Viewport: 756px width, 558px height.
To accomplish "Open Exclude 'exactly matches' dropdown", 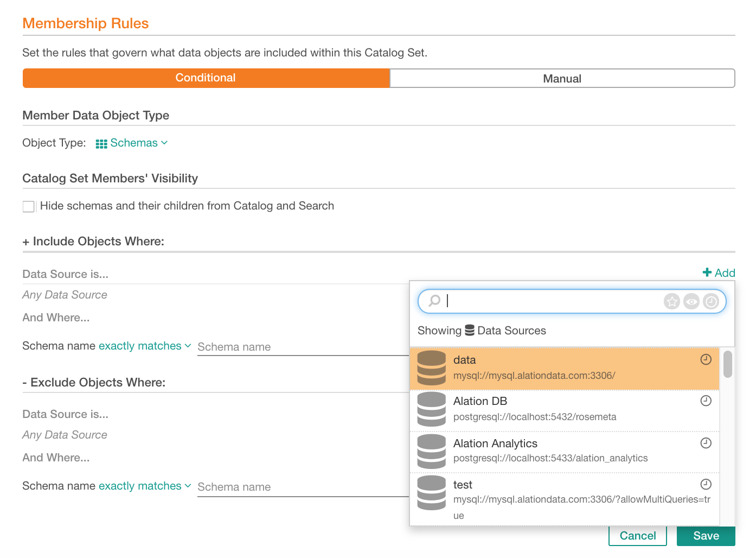I will 145,486.
